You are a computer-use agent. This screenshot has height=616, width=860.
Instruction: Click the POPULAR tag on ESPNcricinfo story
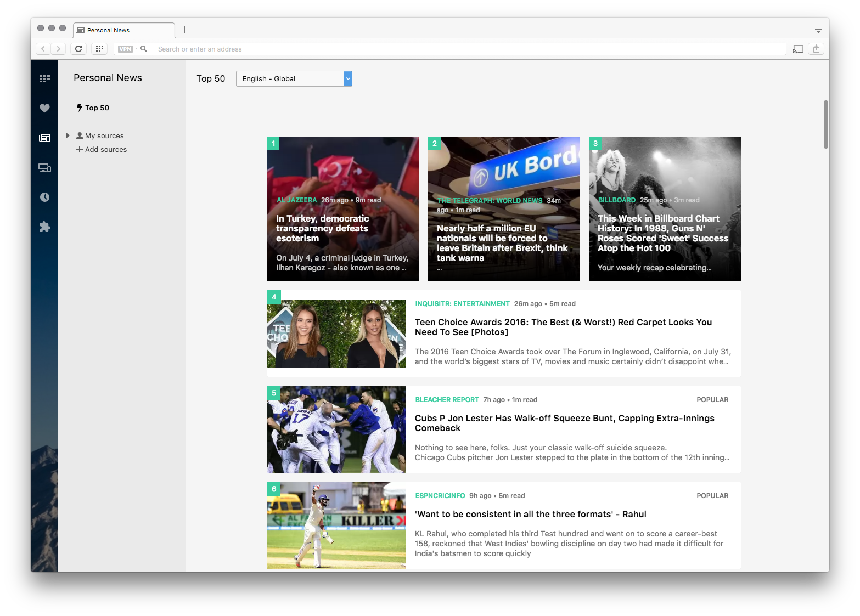712,496
